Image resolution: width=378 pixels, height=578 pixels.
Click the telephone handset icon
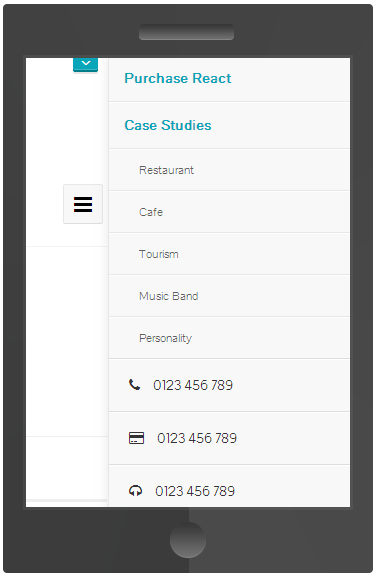click(x=135, y=385)
